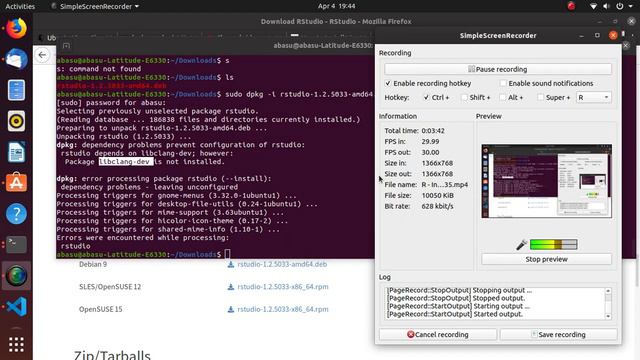640x360 pixels.
Task: Click the Log scroll down arrow
Action: 608,316
